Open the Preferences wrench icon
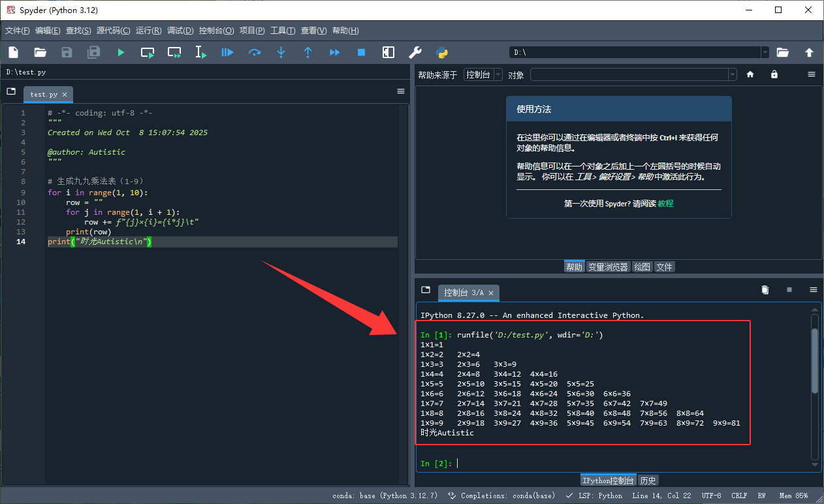Viewport: 824px width, 504px height. click(415, 52)
